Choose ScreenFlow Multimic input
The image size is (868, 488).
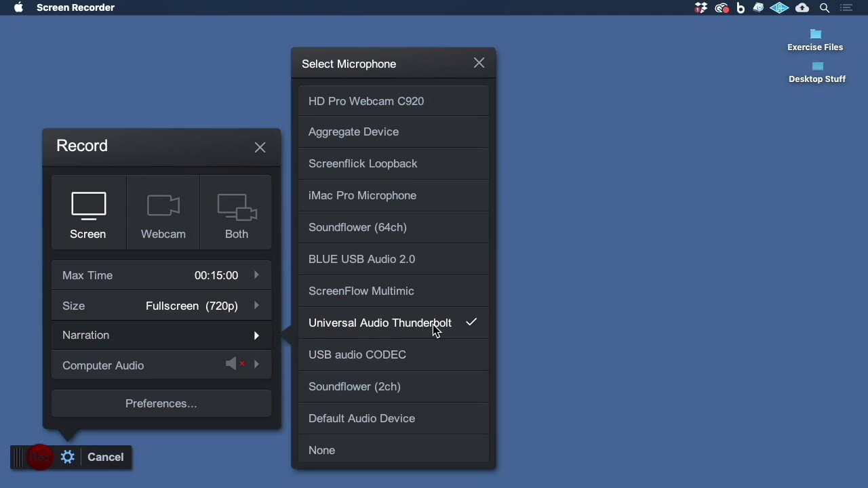coord(393,291)
